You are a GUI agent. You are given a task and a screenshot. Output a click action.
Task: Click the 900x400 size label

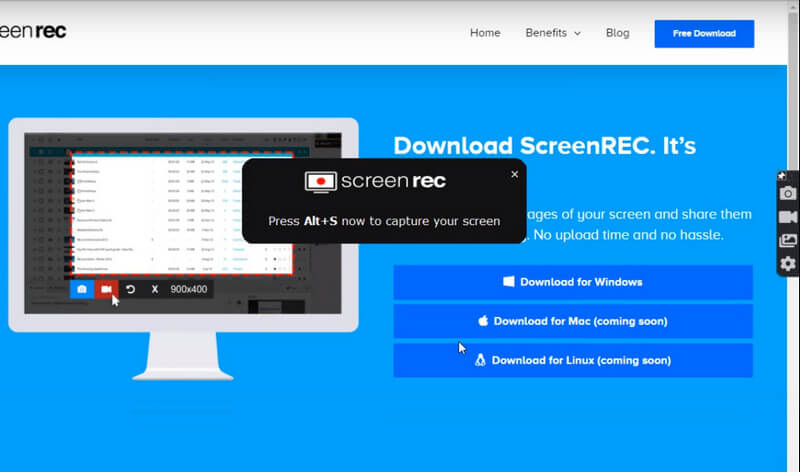tap(189, 289)
